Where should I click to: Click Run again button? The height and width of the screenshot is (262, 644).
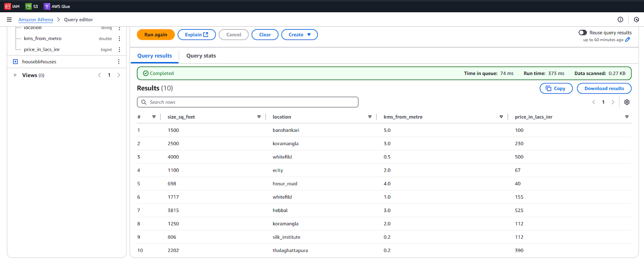(x=156, y=35)
